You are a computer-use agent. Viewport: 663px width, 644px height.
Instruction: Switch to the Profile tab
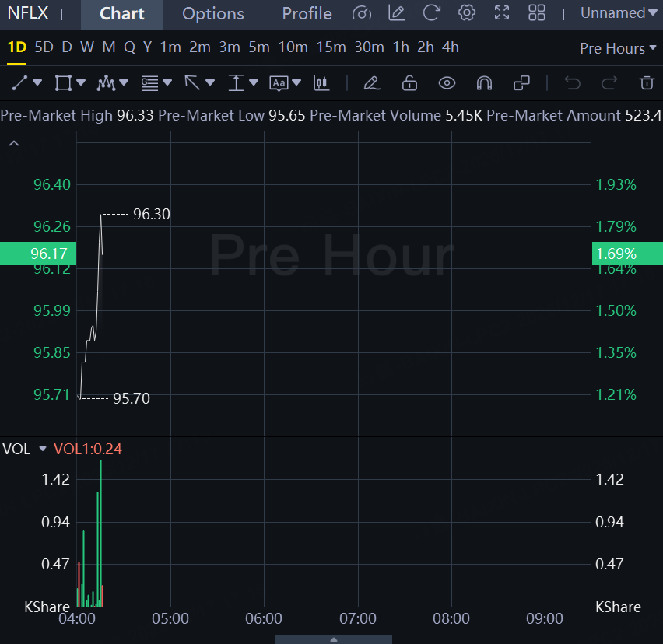coord(307,14)
